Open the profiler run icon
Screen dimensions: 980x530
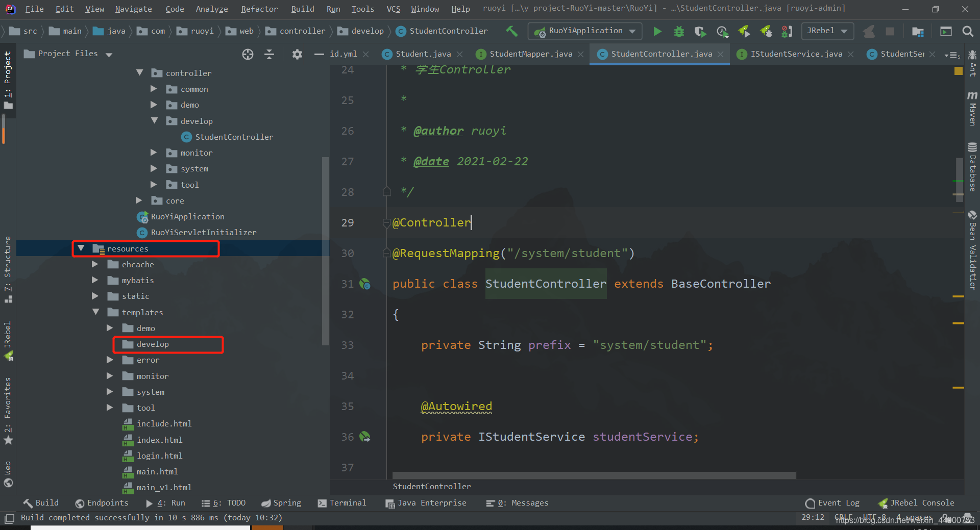(722, 32)
